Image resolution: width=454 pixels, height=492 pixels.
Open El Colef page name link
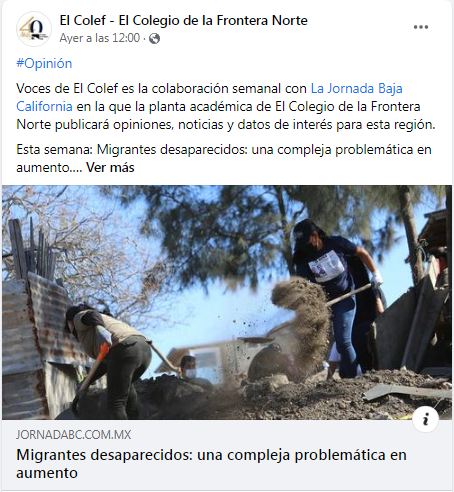coord(183,21)
